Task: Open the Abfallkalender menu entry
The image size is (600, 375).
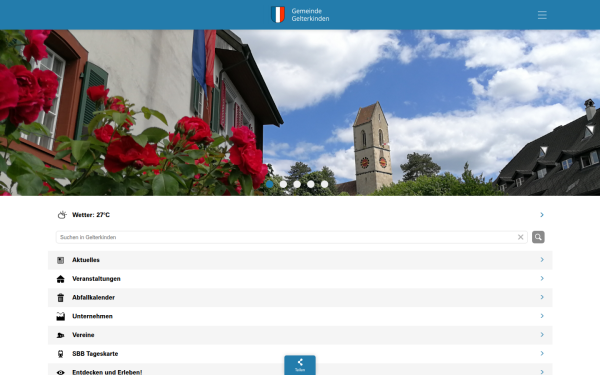Action: pyautogui.click(x=300, y=298)
